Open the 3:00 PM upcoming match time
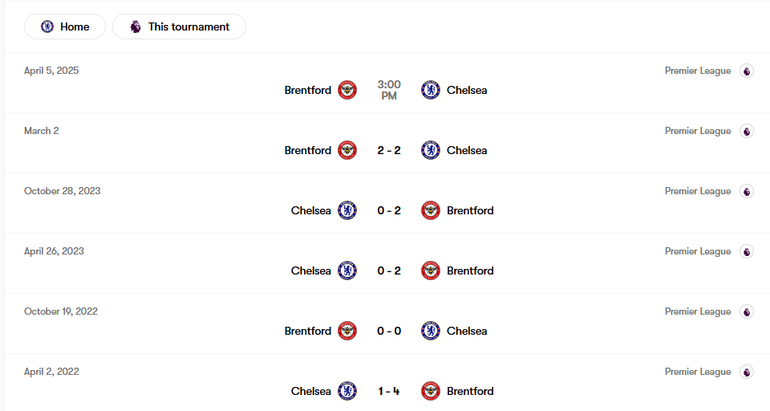 389,90
